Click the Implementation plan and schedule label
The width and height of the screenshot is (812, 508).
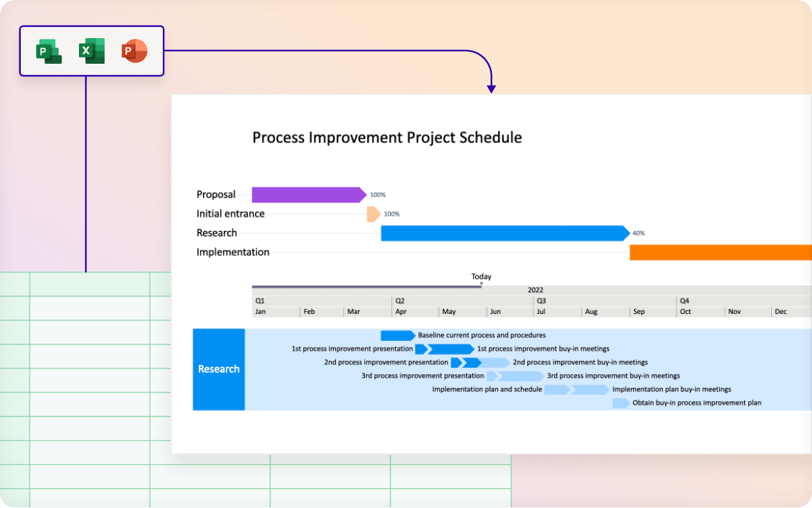pos(487,389)
